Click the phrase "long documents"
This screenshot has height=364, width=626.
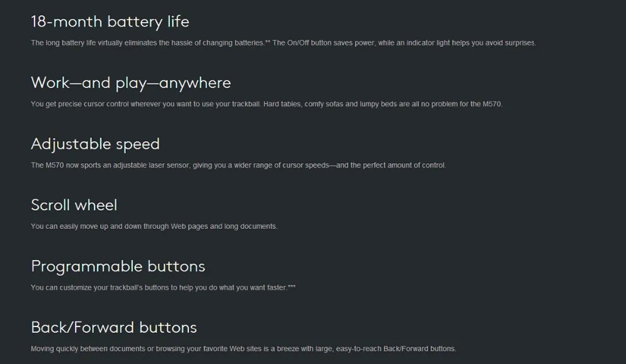pyautogui.click(x=251, y=226)
